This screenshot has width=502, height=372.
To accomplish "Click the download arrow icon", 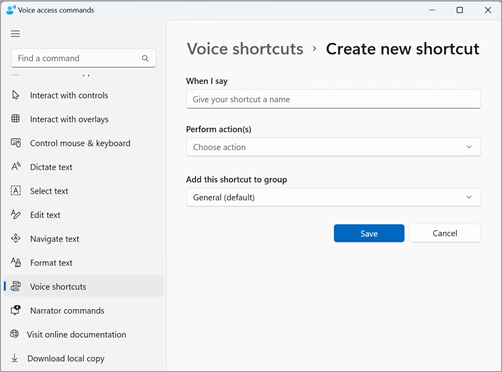I will click(x=14, y=358).
